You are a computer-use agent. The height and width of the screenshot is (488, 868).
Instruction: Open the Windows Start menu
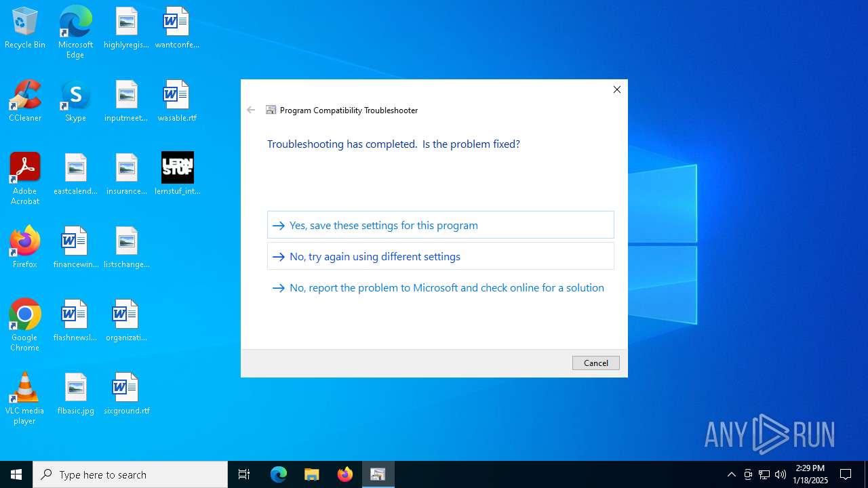(16, 474)
